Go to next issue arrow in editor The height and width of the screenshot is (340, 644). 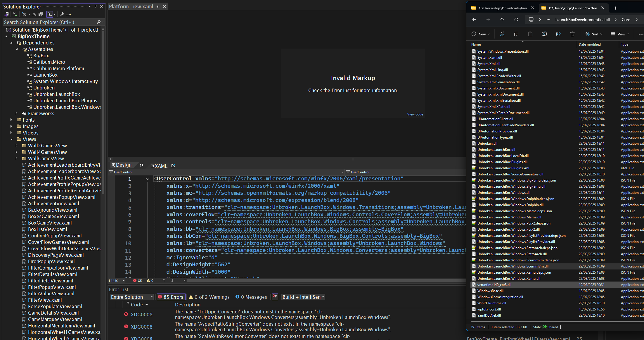point(172,281)
